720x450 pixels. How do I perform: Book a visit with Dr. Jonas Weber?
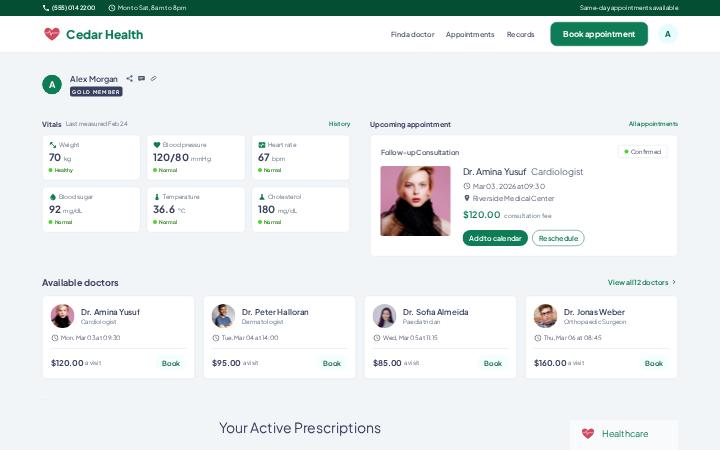click(x=654, y=363)
